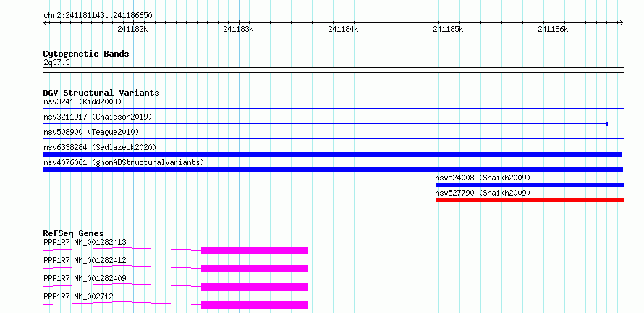644x313 pixels.
Task: Click the ruler's right arrow end
Action: pos(621,22)
